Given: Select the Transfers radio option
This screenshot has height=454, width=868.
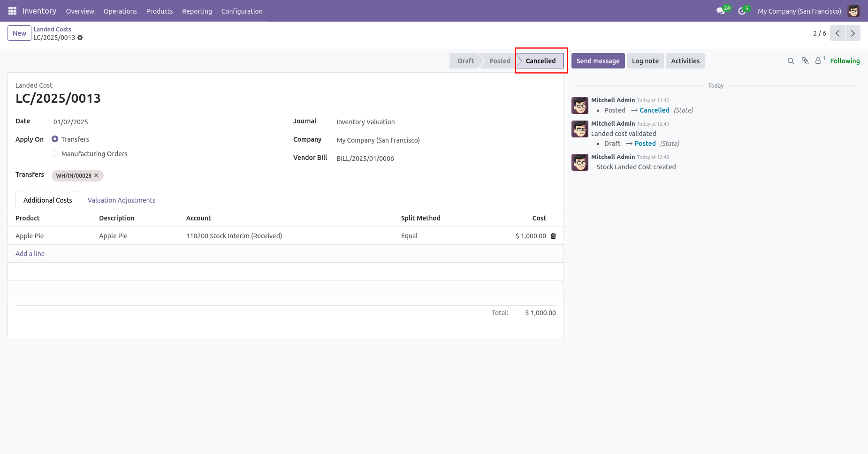Looking at the screenshot, I should [55, 139].
